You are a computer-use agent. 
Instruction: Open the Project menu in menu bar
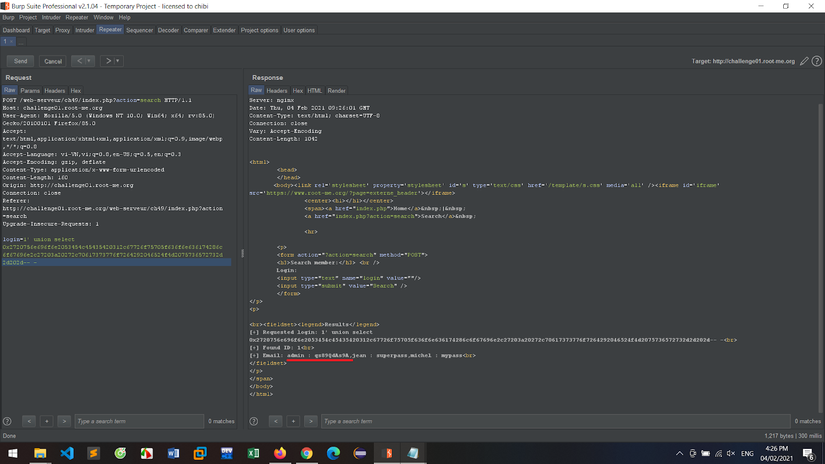tap(28, 17)
